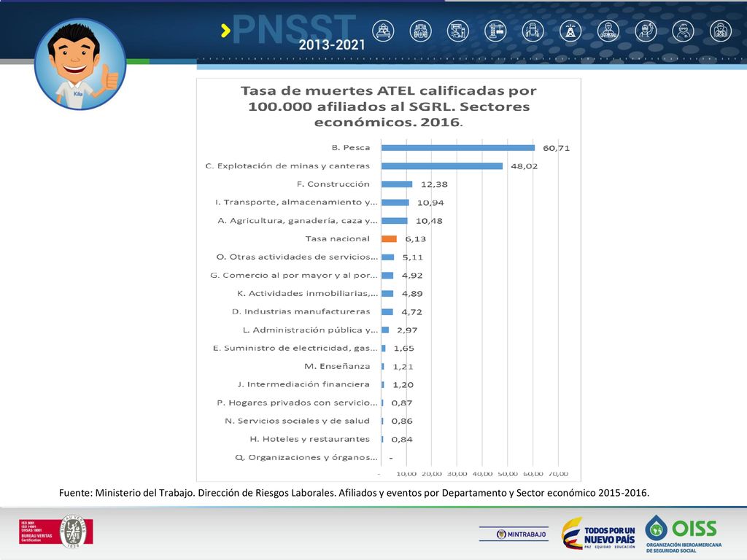Click the value 0,87
Viewport: 747px width, 560px height.
(x=402, y=402)
